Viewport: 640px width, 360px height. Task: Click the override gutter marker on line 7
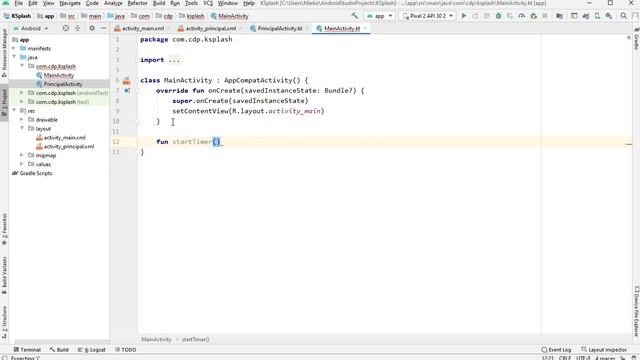click(x=127, y=91)
